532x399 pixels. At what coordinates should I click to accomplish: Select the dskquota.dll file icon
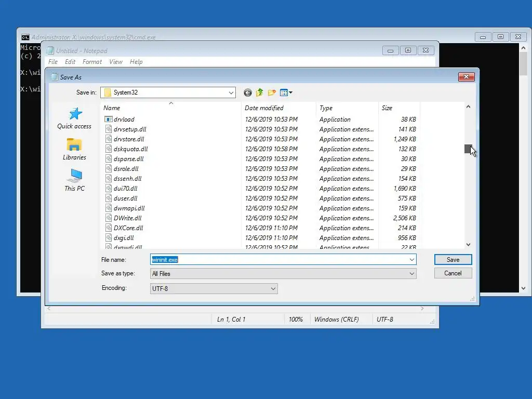108,149
